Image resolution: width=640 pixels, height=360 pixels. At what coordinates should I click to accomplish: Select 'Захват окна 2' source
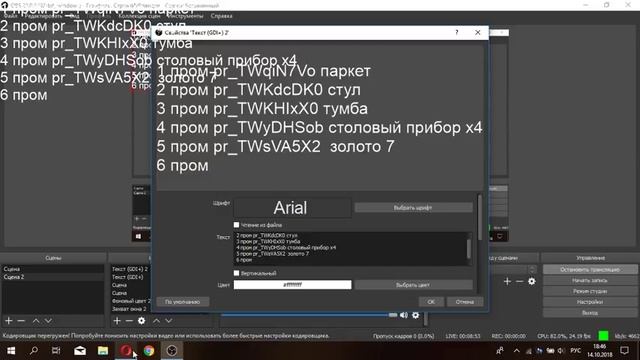click(x=129, y=309)
